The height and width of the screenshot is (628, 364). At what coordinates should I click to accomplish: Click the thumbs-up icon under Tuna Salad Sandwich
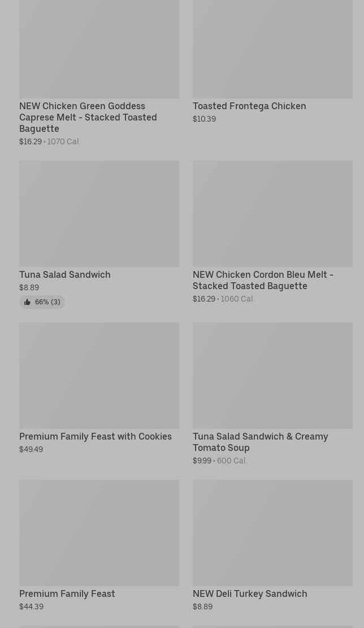coord(27,302)
